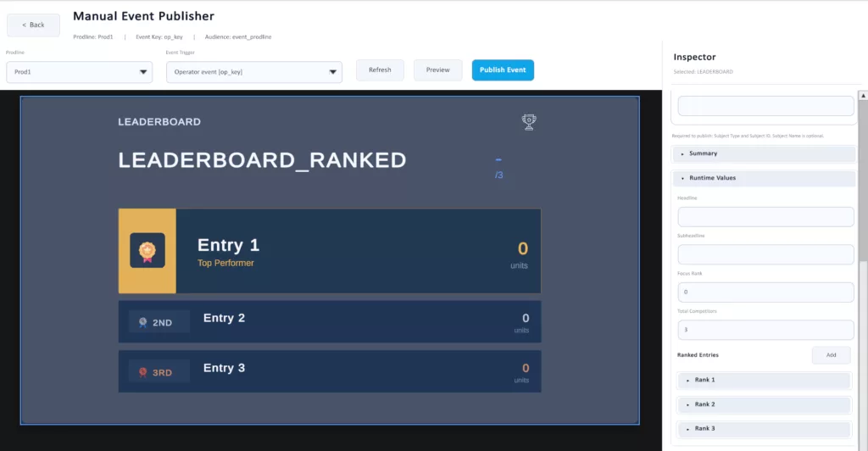This screenshot has width=868, height=451.
Task: Click the Top Performer subtitle
Action: [x=225, y=264]
